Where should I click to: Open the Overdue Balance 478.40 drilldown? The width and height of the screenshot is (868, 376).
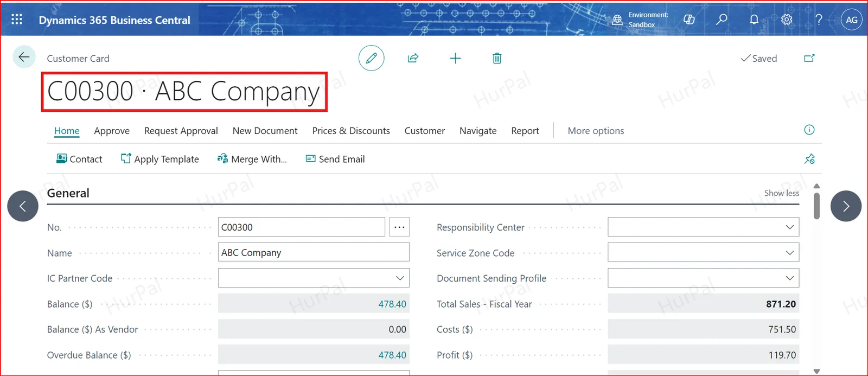pyautogui.click(x=392, y=355)
